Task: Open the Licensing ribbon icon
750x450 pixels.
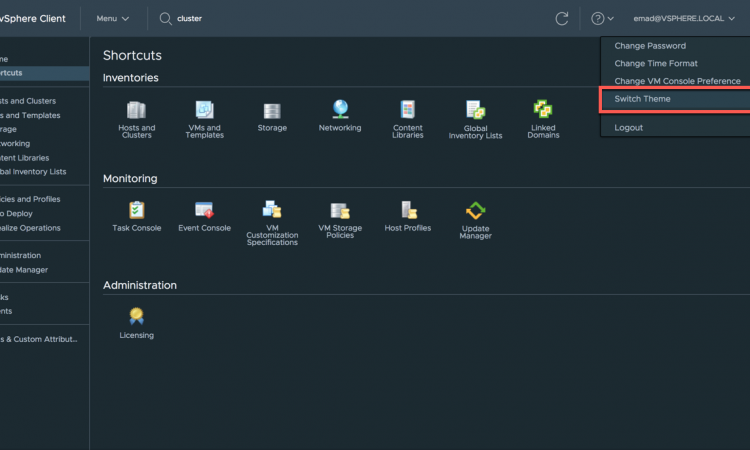Action: click(136, 316)
